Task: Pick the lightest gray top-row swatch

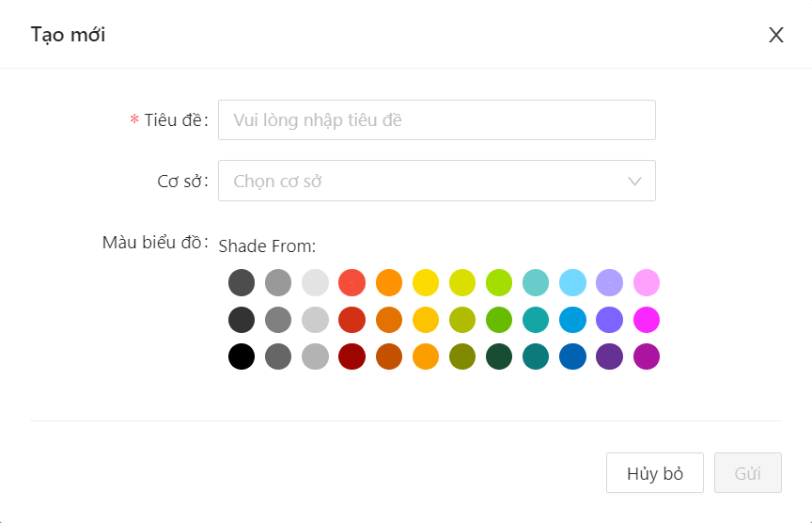Action: 315,282
